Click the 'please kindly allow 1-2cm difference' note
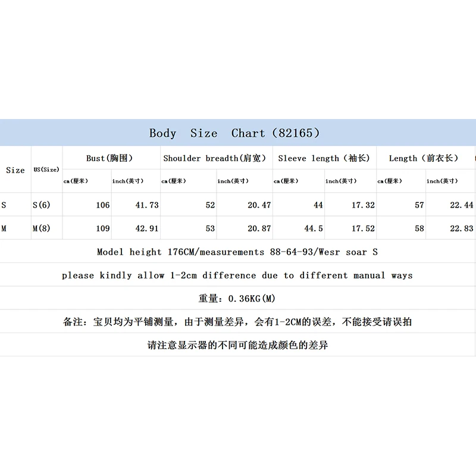476x476 pixels. (x=237, y=275)
